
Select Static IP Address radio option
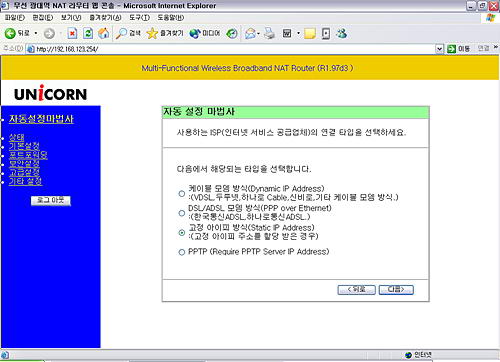click(182, 233)
